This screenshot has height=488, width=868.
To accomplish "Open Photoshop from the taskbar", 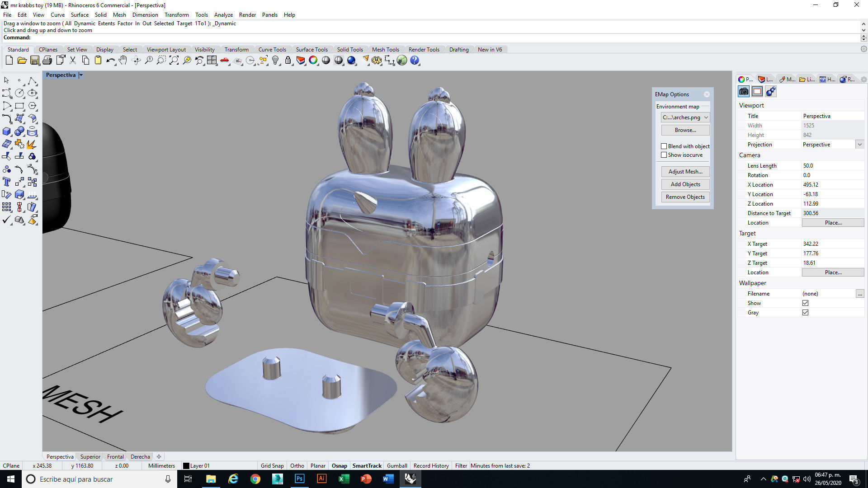I will tap(299, 479).
